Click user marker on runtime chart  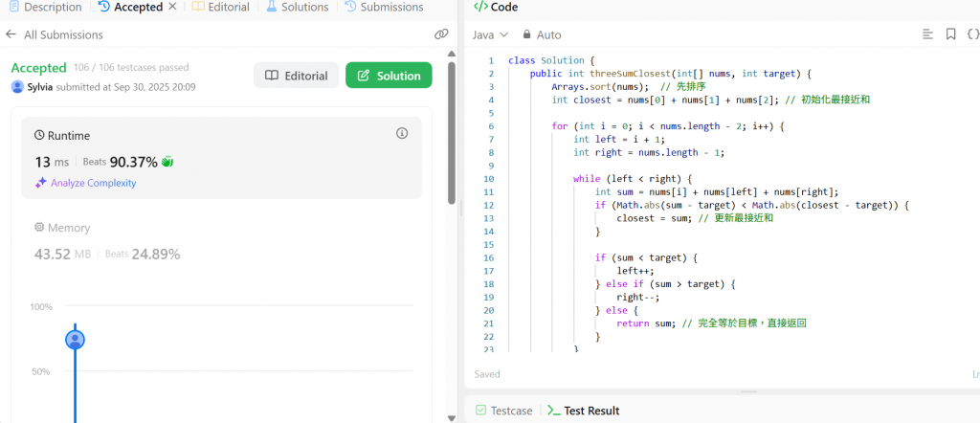pos(75,340)
